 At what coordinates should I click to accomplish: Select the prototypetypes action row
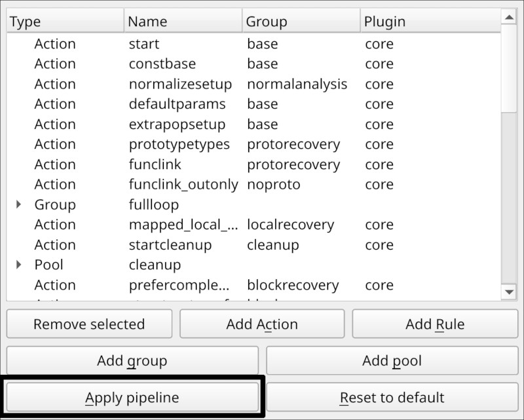[253, 144]
